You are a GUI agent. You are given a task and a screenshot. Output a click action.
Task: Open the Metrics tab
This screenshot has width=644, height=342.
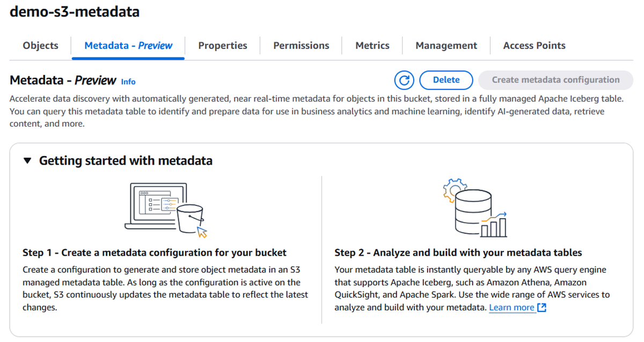(x=372, y=46)
